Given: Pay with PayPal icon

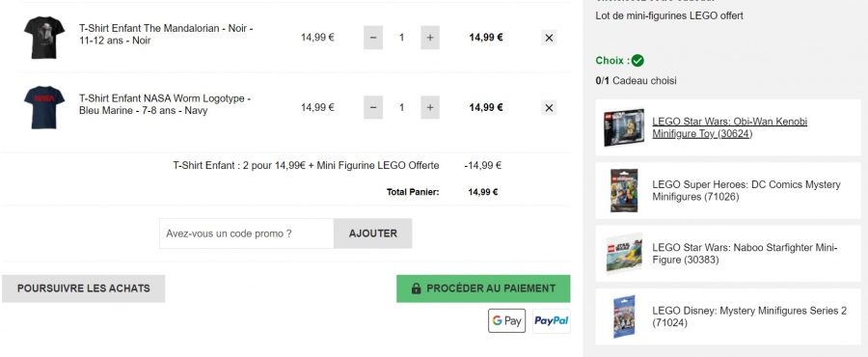Looking at the screenshot, I should point(552,320).
